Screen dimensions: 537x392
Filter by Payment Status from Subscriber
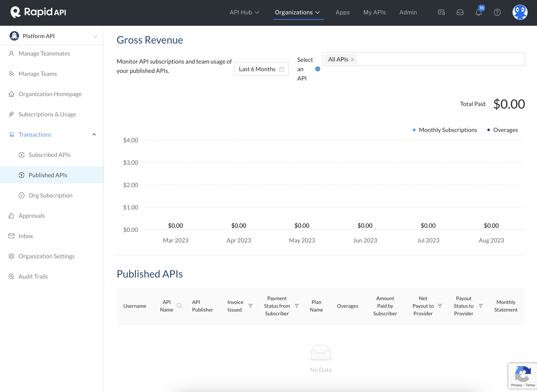[x=297, y=306]
